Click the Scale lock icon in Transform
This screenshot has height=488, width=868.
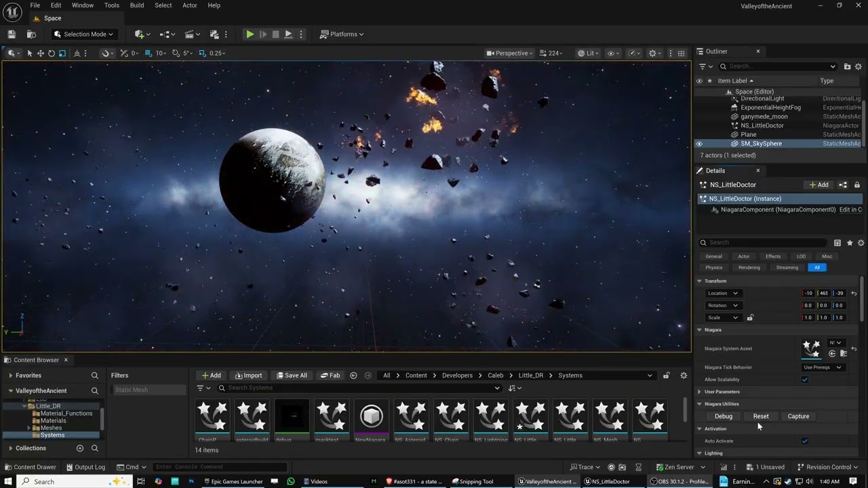[x=750, y=317]
